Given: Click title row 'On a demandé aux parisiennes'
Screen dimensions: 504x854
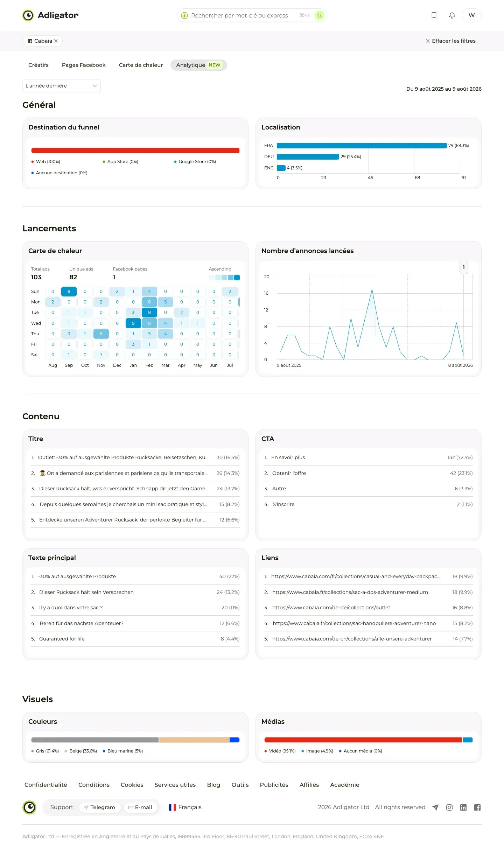Looking at the screenshot, I should (135, 473).
